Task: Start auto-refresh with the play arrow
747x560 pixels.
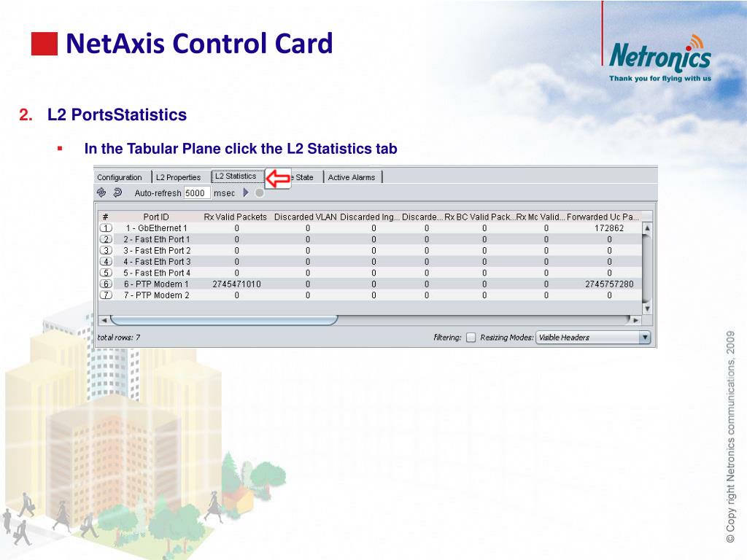Action: pos(246,192)
